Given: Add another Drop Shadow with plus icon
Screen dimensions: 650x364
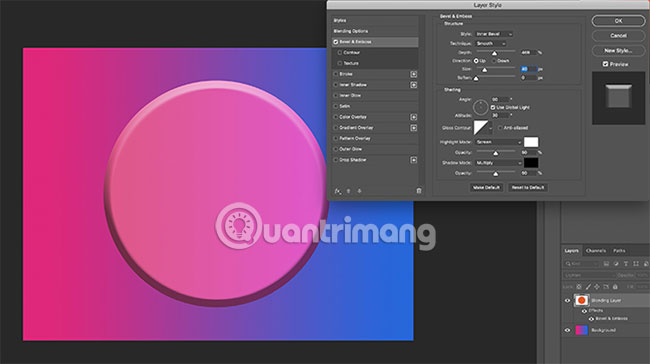Looking at the screenshot, I should [413, 160].
